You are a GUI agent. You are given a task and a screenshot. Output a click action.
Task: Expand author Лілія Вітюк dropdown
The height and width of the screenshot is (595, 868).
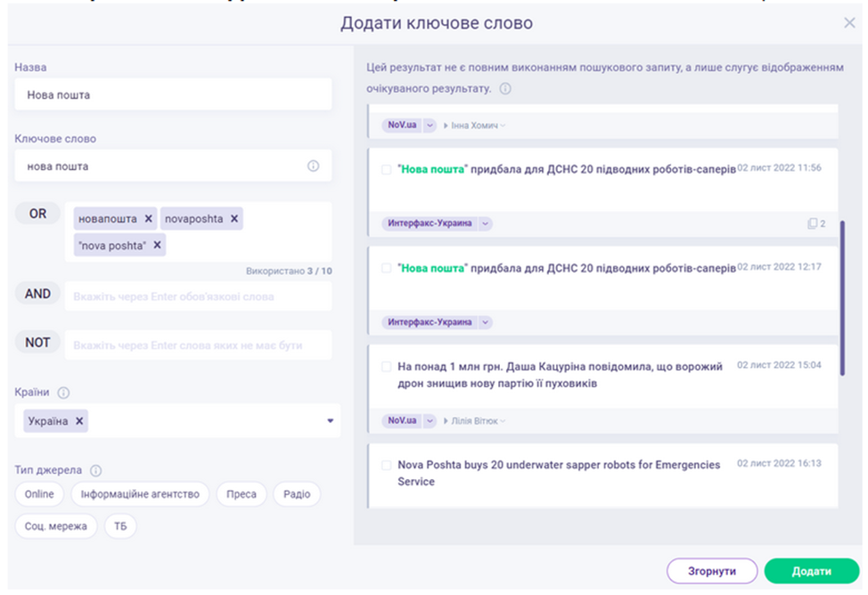503,420
